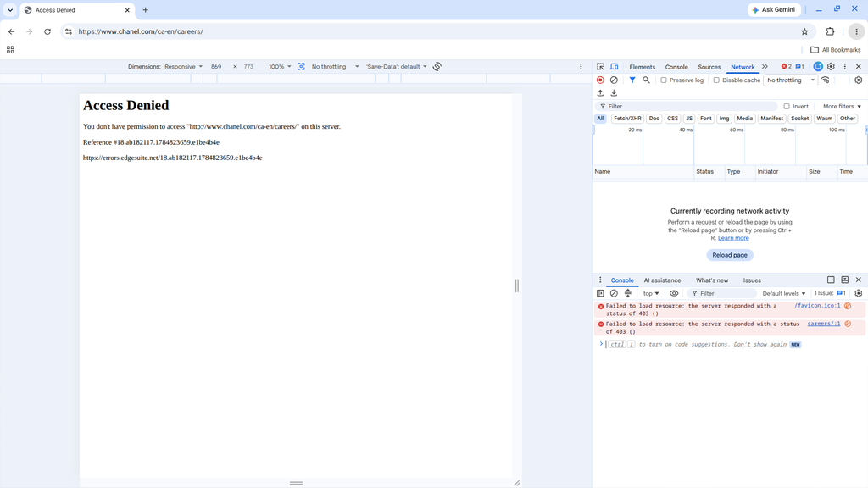Click the Reload page button

click(730, 255)
